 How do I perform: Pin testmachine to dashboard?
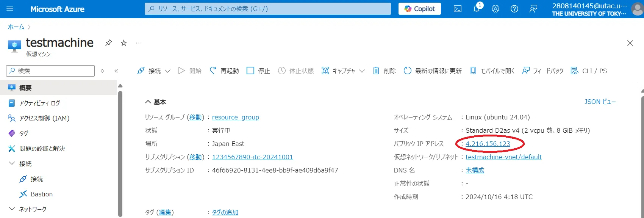109,43
